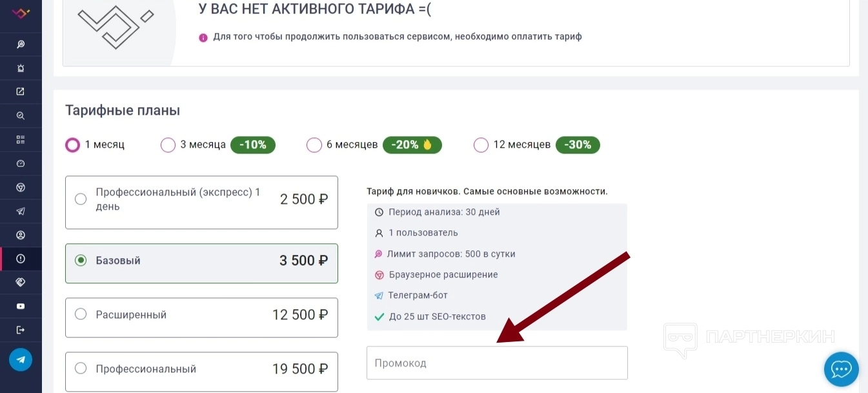Click the round blue Telegram button

pyautogui.click(x=21, y=359)
